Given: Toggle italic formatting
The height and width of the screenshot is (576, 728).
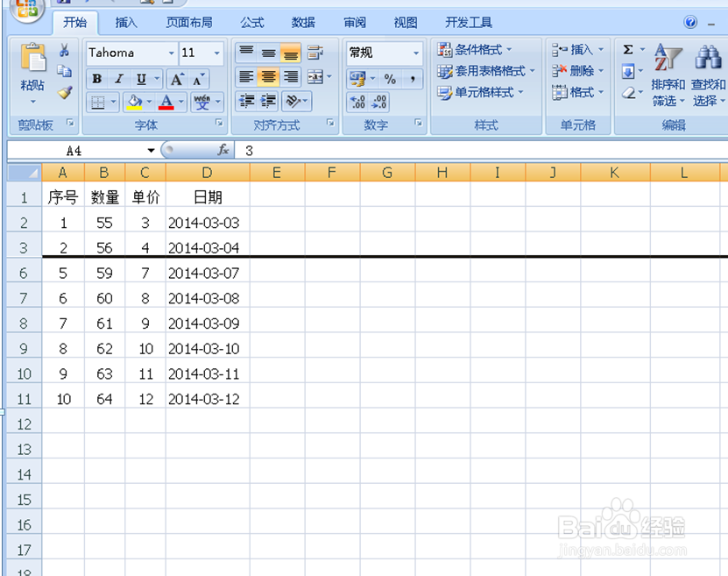Looking at the screenshot, I should point(118,78).
